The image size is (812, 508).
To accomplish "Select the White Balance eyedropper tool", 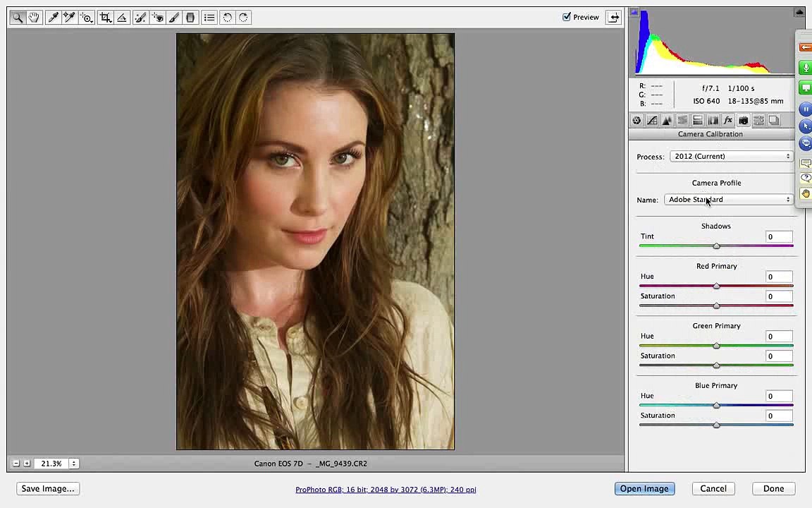I will 53,18.
